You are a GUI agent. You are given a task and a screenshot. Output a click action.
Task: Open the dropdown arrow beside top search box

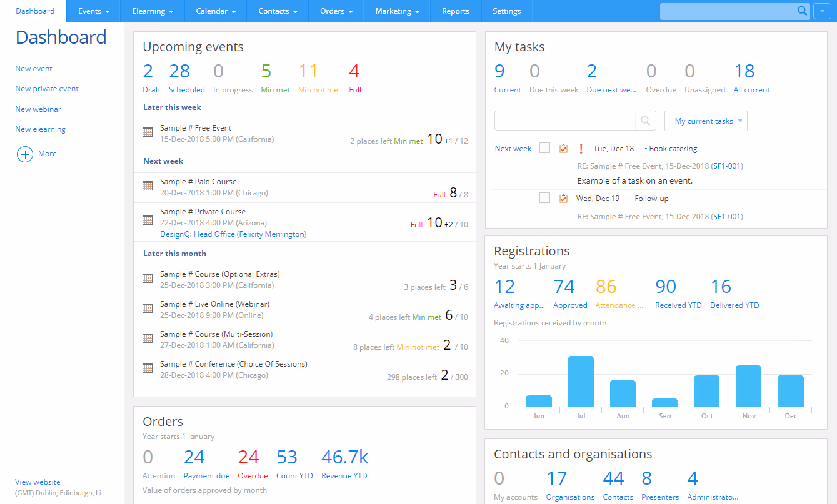822,11
